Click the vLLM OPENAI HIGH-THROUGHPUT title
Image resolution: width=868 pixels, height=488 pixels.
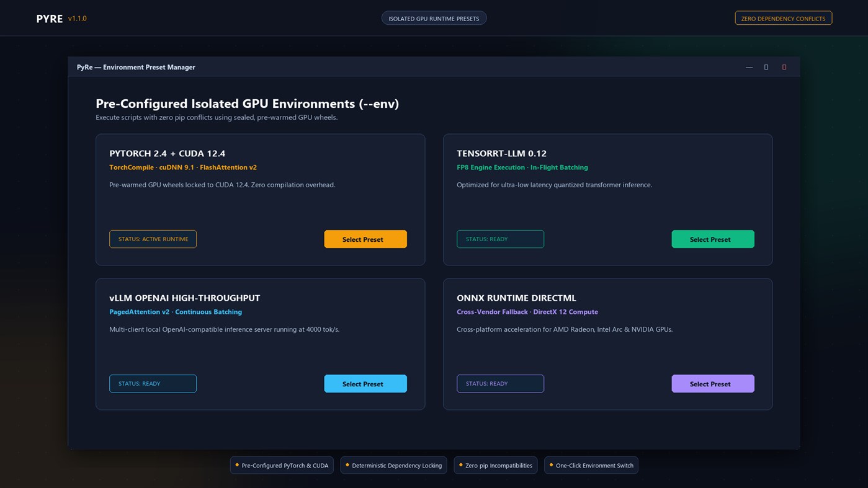pos(185,298)
